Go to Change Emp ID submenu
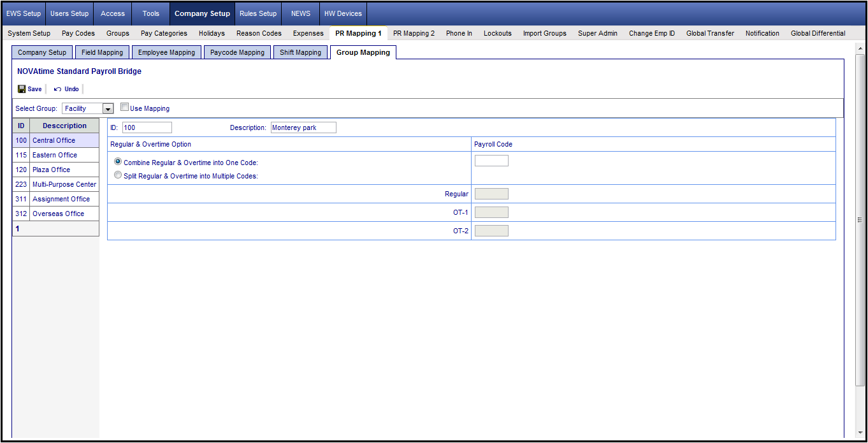The width and height of the screenshot is (868, 443). 652,33
